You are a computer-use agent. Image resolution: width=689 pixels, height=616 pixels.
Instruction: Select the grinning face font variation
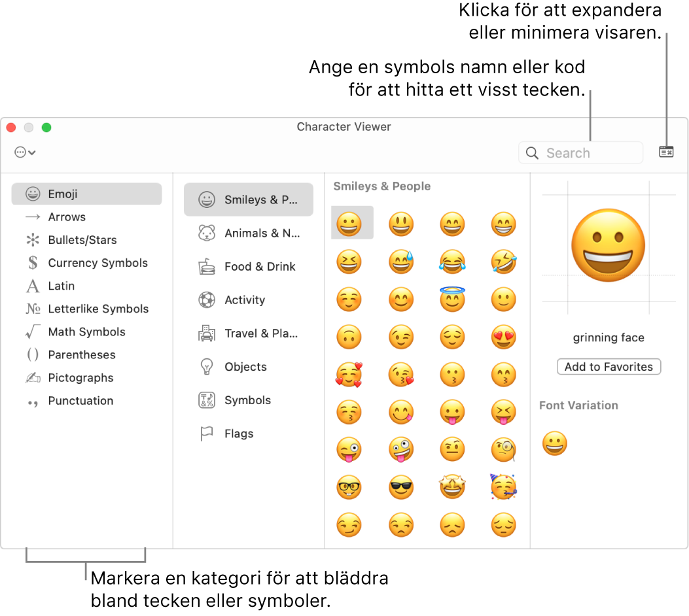(555, 443)
